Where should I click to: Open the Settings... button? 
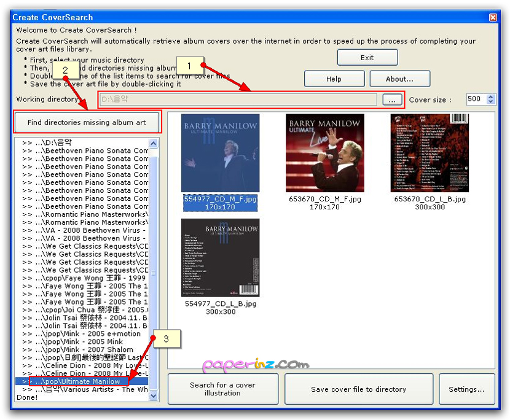pos(467,389)
